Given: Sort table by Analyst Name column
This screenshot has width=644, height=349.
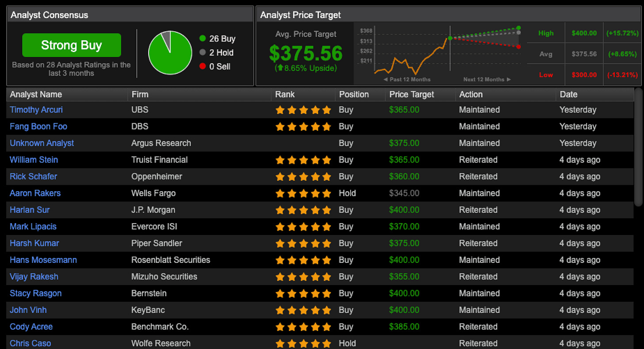Looking at the screenshot, I should click(36, 94).
